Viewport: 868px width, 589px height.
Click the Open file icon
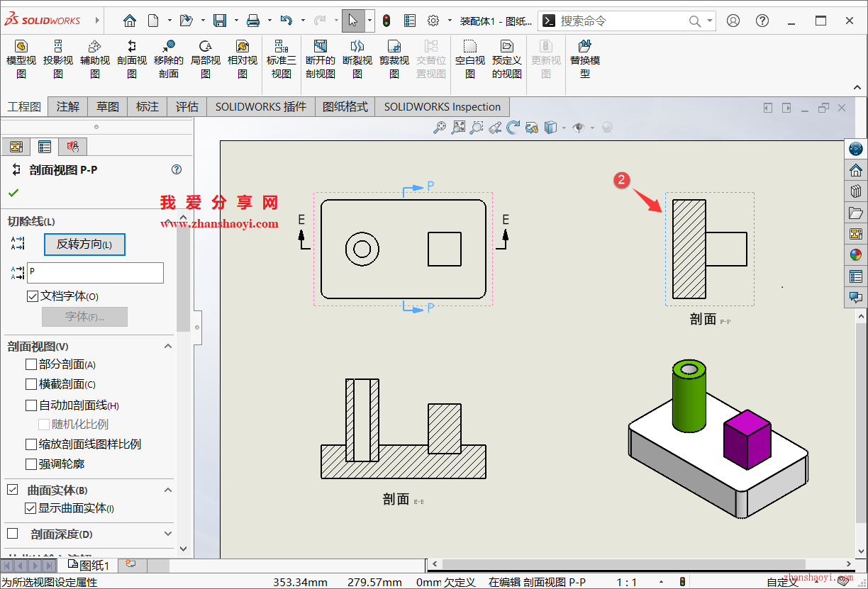tap(186, 21)
